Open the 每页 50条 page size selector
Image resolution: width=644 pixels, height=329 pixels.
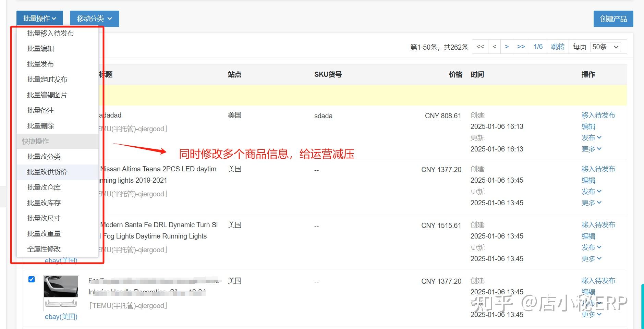click(605, 47)
